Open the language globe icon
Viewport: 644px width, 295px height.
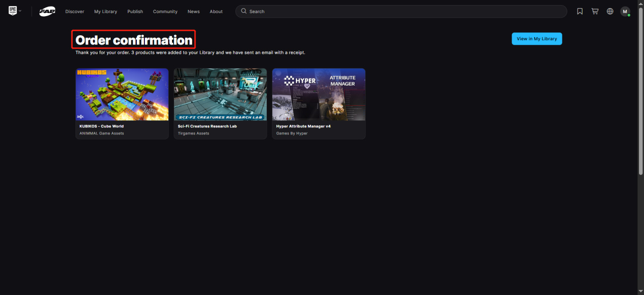click(x=610, y=11)
